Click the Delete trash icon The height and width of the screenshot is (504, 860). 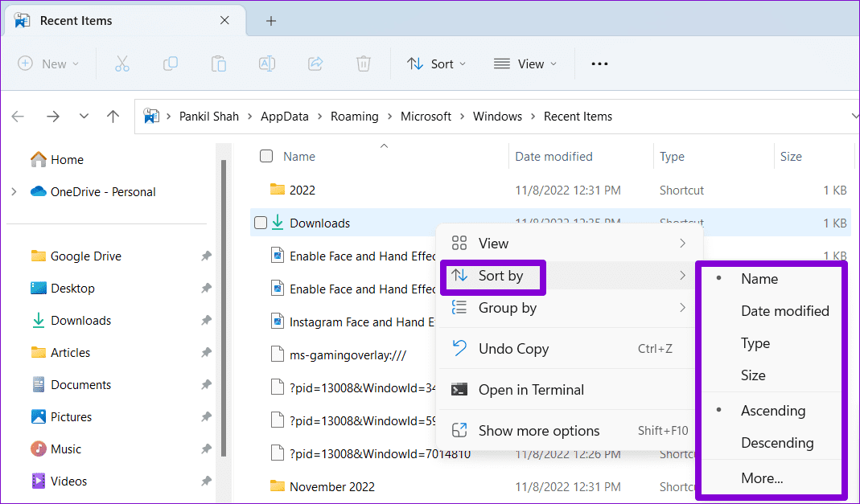[363, 64]
